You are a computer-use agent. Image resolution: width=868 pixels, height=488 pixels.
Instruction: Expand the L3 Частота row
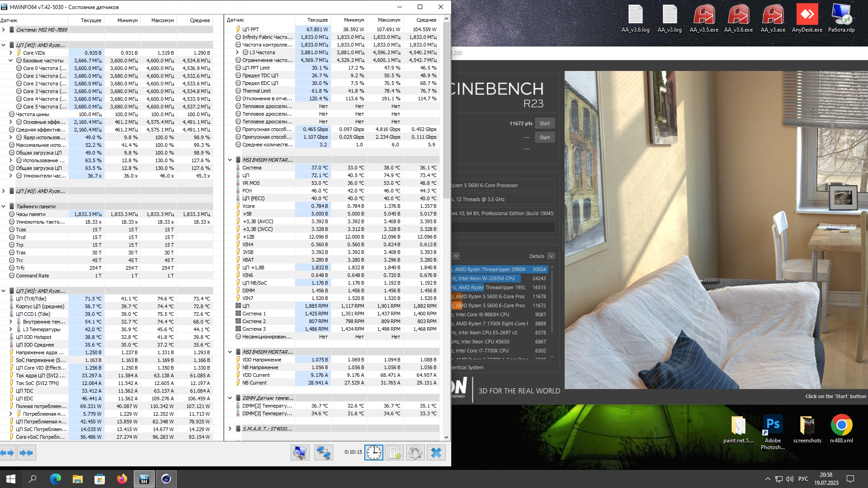[237, 52]
